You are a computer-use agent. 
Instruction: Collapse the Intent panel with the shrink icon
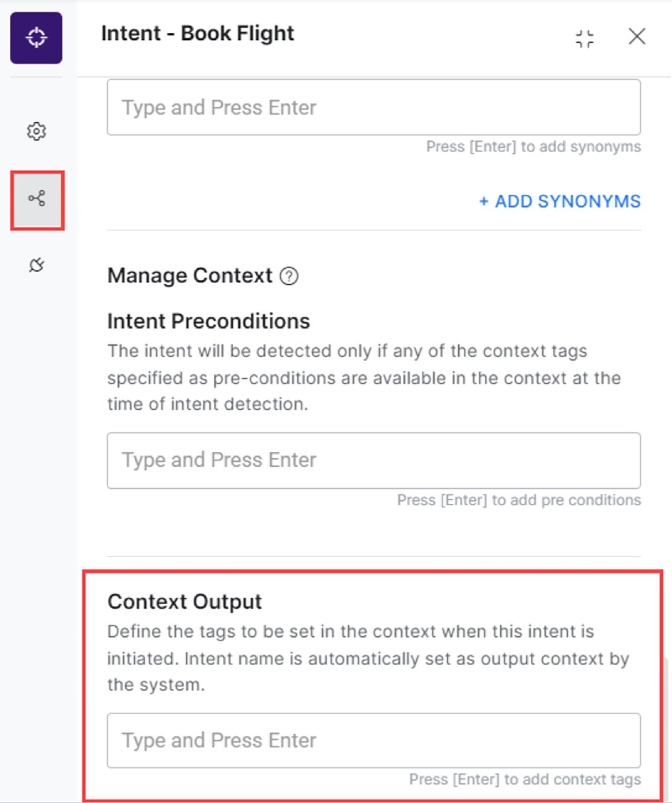point(584,38)
